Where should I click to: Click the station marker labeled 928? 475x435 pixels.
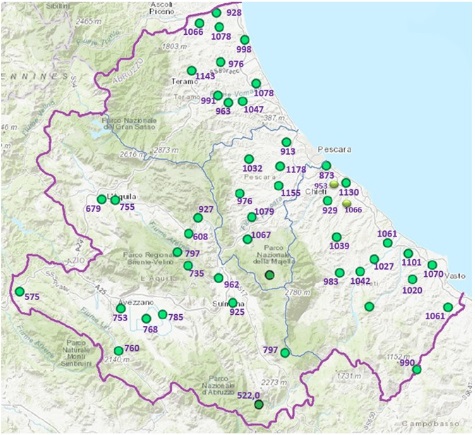[217, 13]
